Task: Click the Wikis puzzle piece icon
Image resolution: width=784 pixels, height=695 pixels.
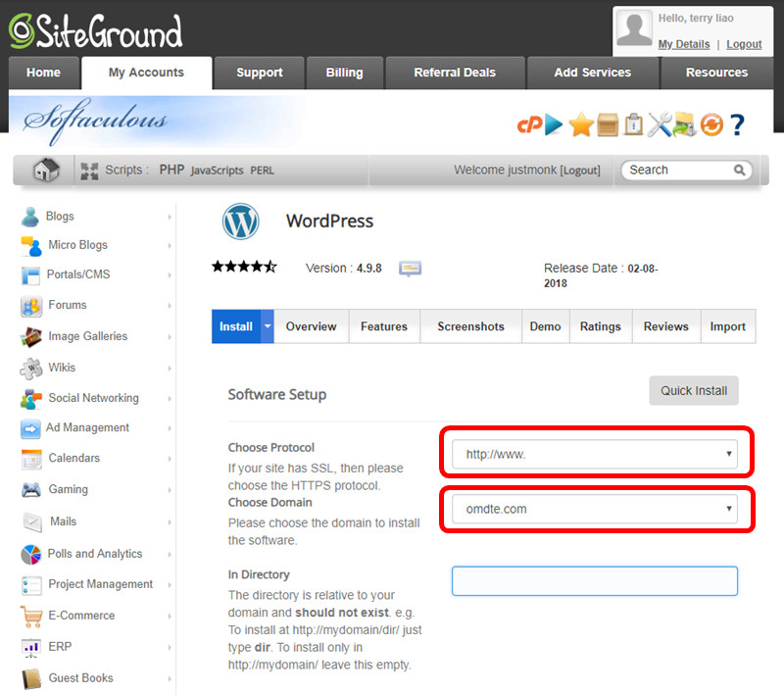Action: point(31,369)
